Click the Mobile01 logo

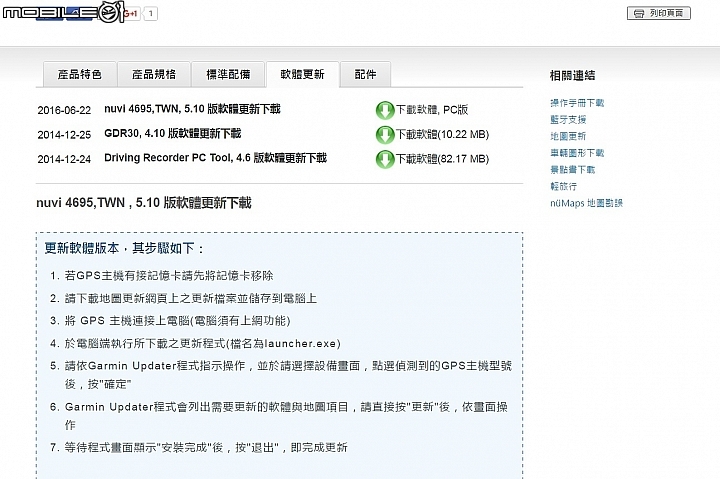click(x=63, y=12)
